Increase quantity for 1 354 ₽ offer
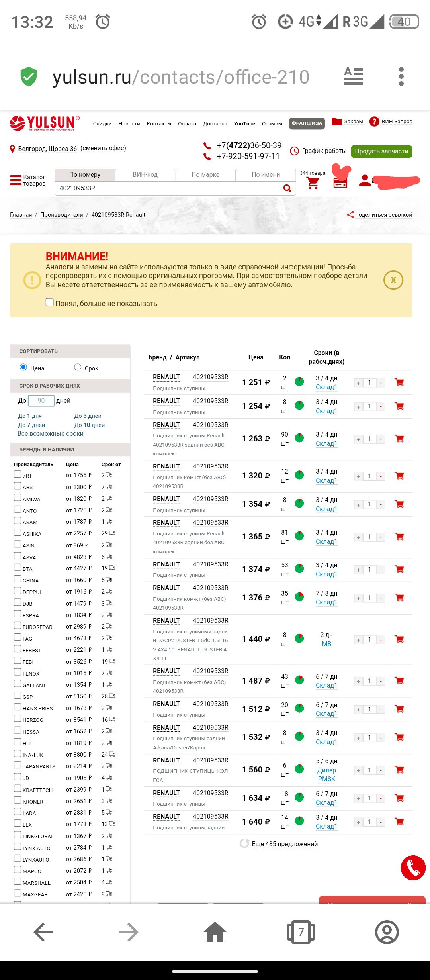 [358, 505]
